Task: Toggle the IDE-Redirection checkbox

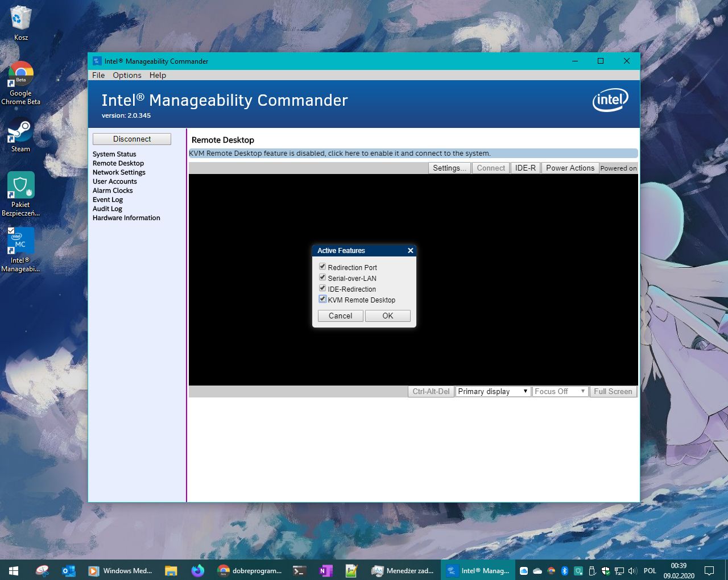Action: point(322,288)
